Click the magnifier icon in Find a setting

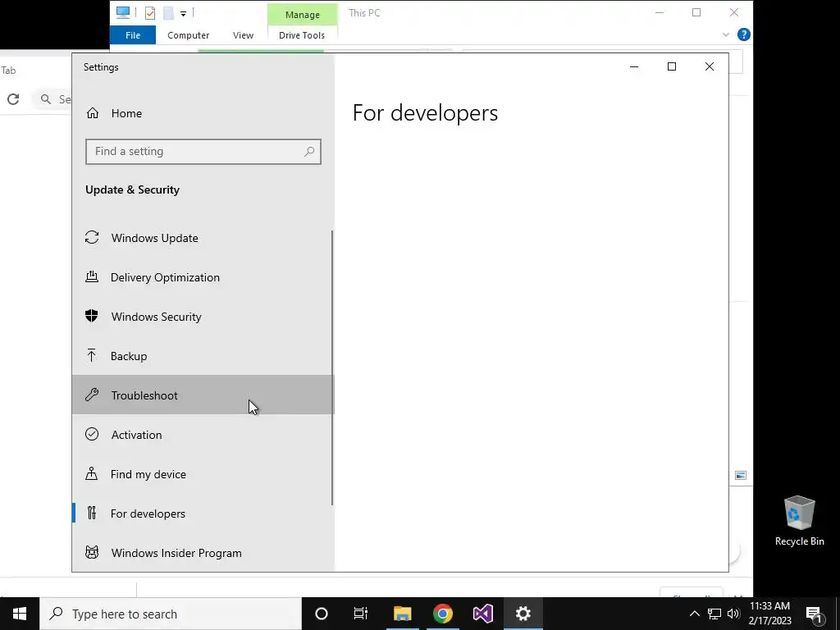pos(309,152)
